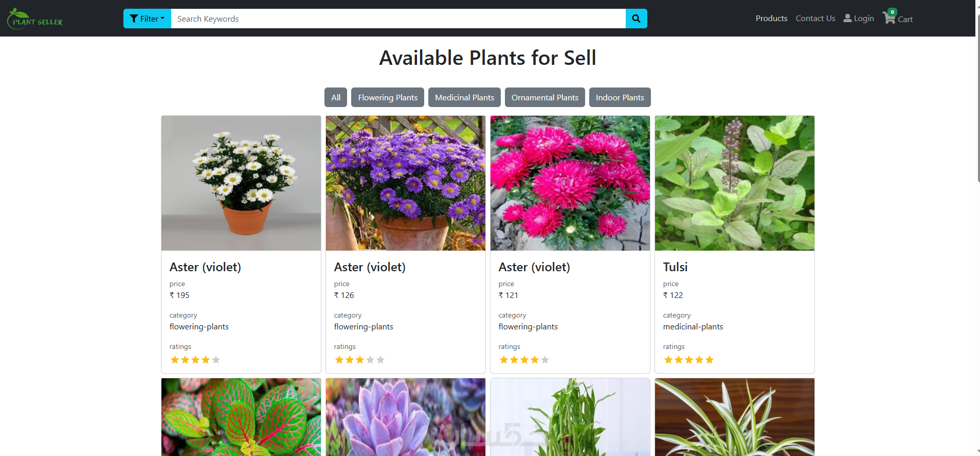Focus the Search Keywords field
The height and width of the screenshot is (456, 980).
click(398, 19)
